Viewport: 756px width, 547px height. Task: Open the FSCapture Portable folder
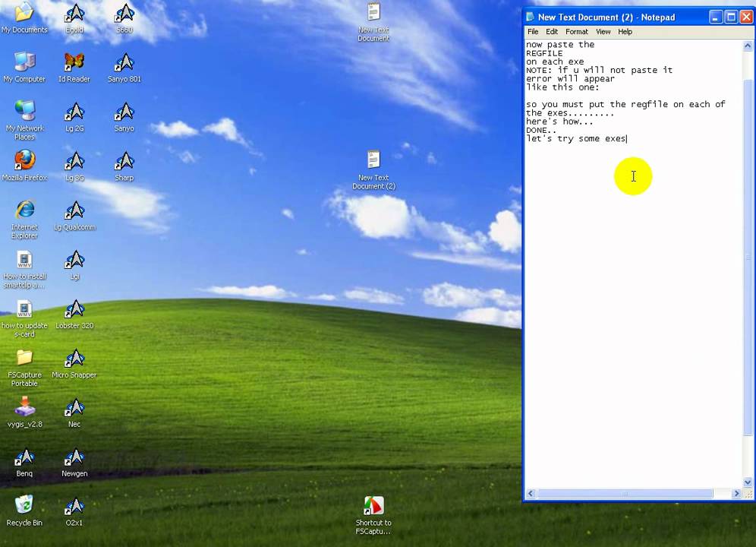24,368
